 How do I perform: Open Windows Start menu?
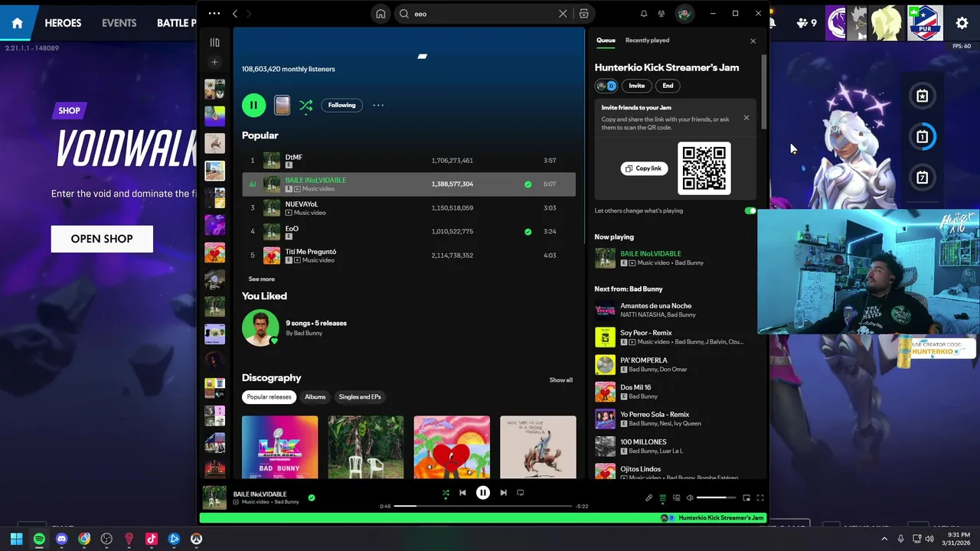(x=16, y=539)
